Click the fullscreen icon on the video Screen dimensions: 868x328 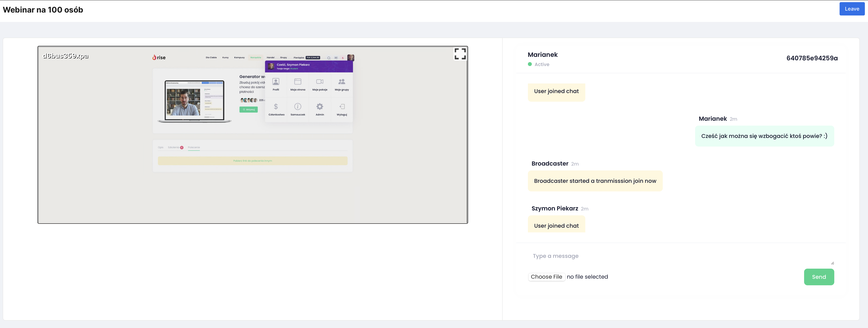(x=460, y=54)
